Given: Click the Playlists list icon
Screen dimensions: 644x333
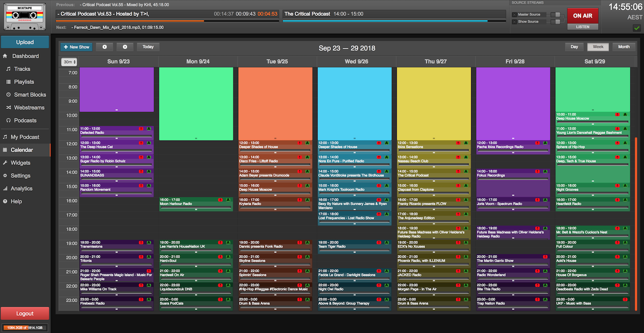Looking at the screenshot, I should pos(8,82).
